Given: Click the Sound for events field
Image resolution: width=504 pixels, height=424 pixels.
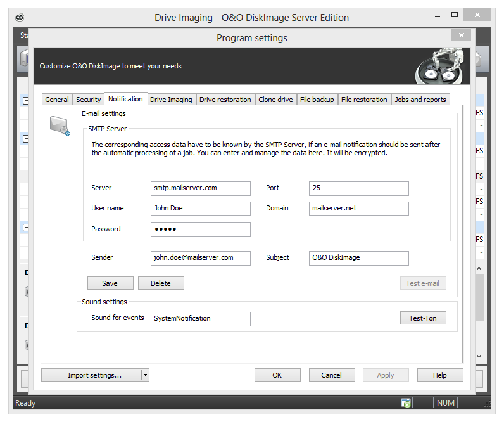Looking at the screenshot, I should (201, 319).
